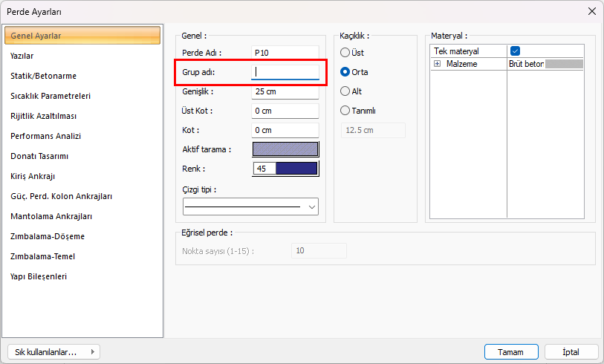Select the Alt eccentricity option
604x364 pixels.
(x=345, y=91)
